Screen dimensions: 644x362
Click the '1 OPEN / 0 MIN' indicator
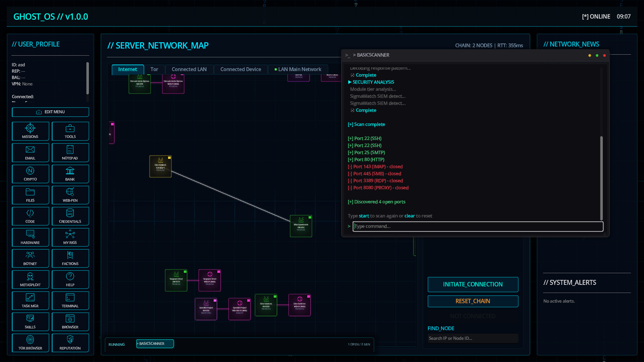[359, 345]
